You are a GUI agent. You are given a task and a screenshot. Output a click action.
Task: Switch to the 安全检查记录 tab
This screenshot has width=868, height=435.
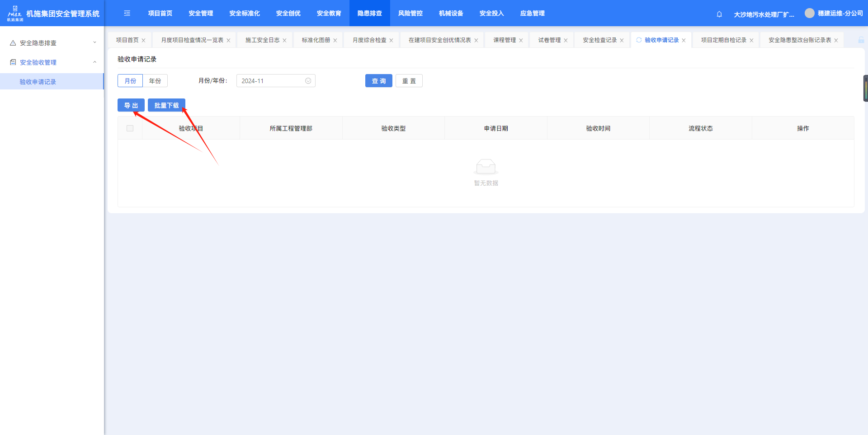point(599,40)
